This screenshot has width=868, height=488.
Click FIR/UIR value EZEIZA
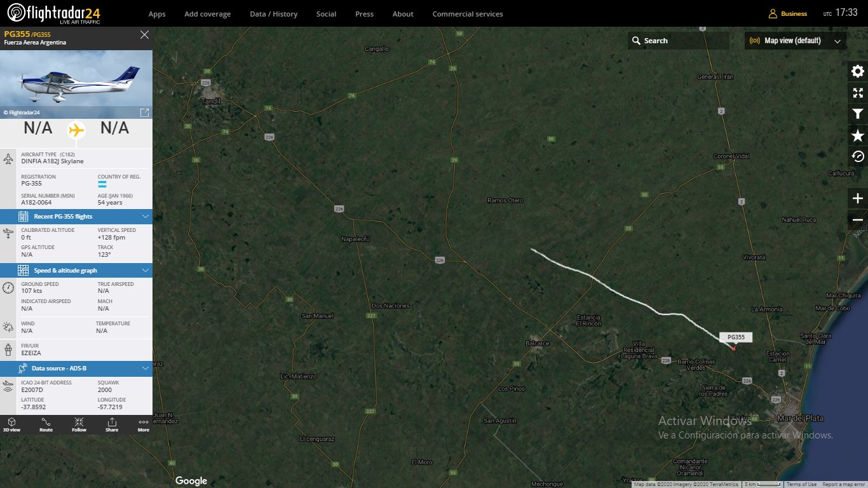tap(31, 353)
